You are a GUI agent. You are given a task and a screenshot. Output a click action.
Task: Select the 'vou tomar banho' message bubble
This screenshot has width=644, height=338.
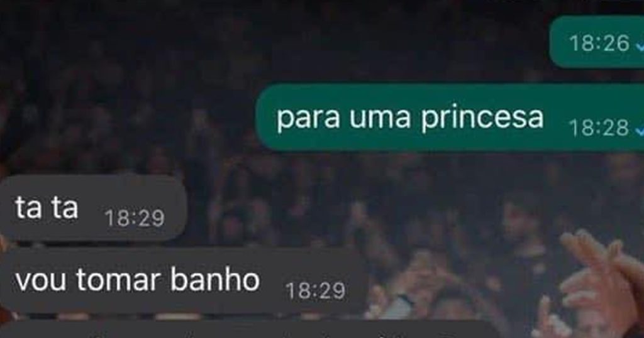[183, 281]
